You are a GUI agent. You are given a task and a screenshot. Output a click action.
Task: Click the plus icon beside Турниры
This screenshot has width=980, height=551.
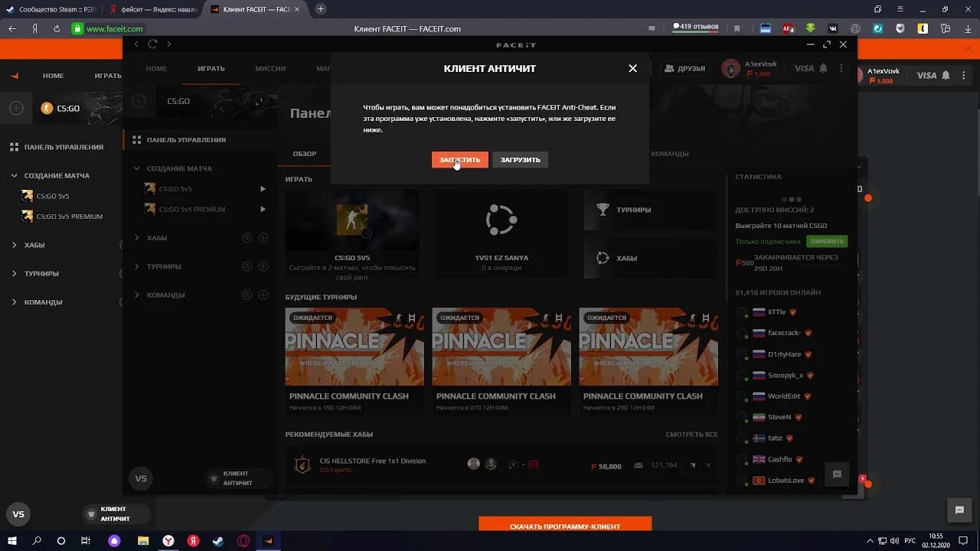(263, 266)
